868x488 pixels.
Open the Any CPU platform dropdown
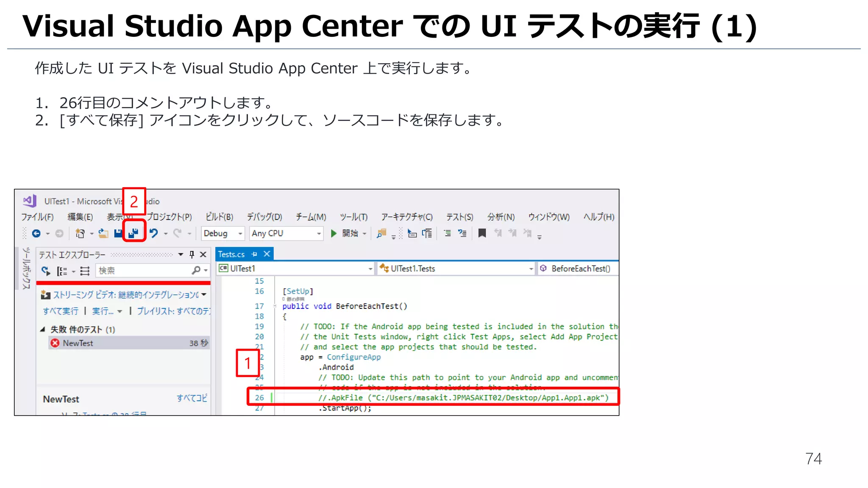pos(319,233)
